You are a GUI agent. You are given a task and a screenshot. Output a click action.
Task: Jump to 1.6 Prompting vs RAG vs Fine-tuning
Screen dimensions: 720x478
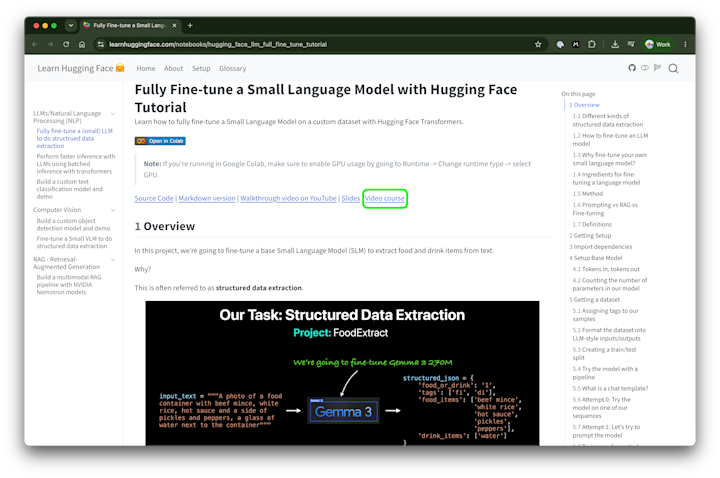(605, 209)
